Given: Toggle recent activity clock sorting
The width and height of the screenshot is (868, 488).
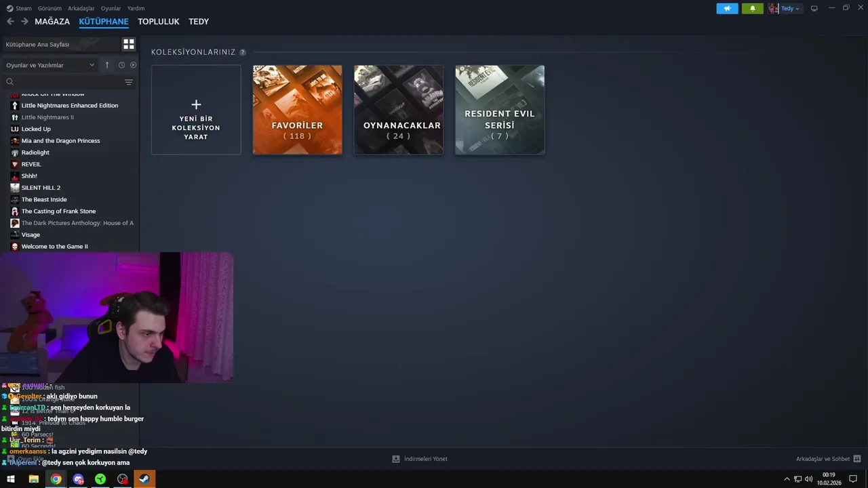Looking at the screenshot, I should point(121,65).
